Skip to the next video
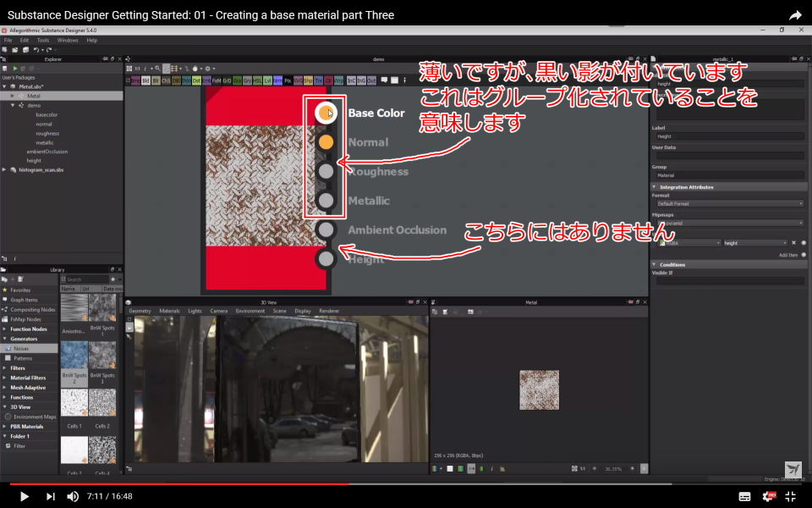This screenshot has width=812, height=508. 50,496
